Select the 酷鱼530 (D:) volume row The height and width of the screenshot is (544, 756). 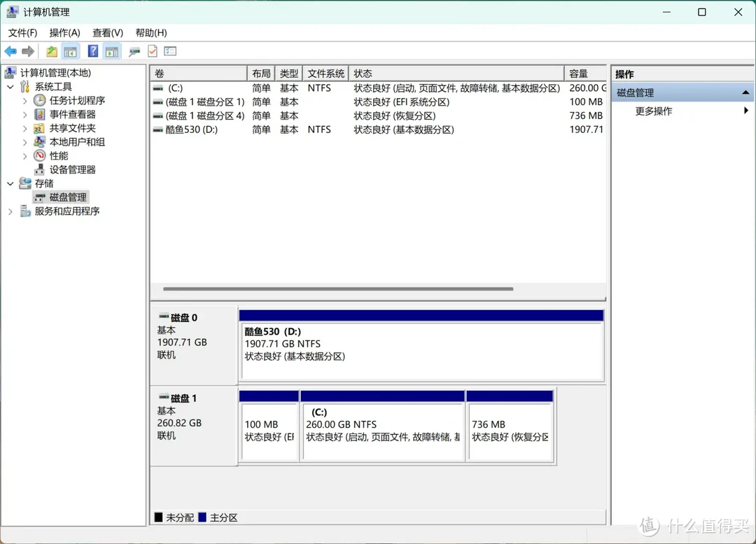[x=379, y=130]
